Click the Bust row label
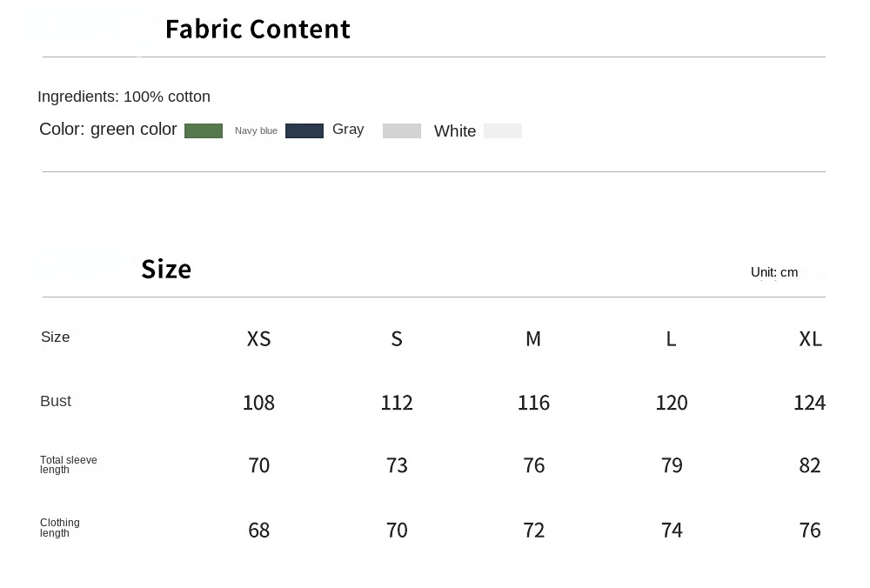The image size is (870, 588). [56, 401]
